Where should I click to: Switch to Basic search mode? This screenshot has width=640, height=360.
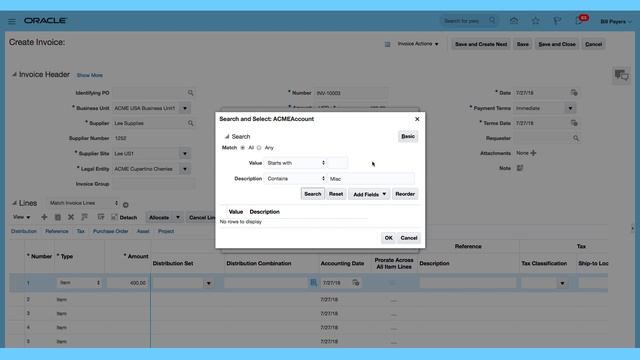click(x=408, y=136)
